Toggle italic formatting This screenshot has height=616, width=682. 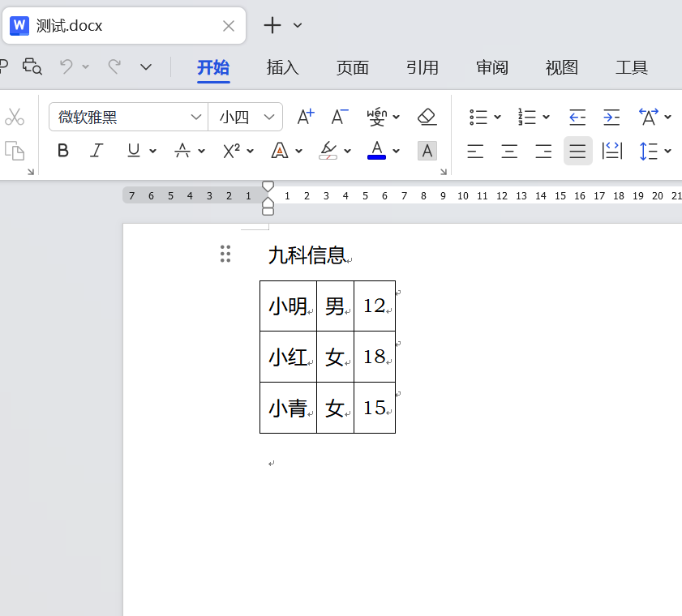coord(97,151)
